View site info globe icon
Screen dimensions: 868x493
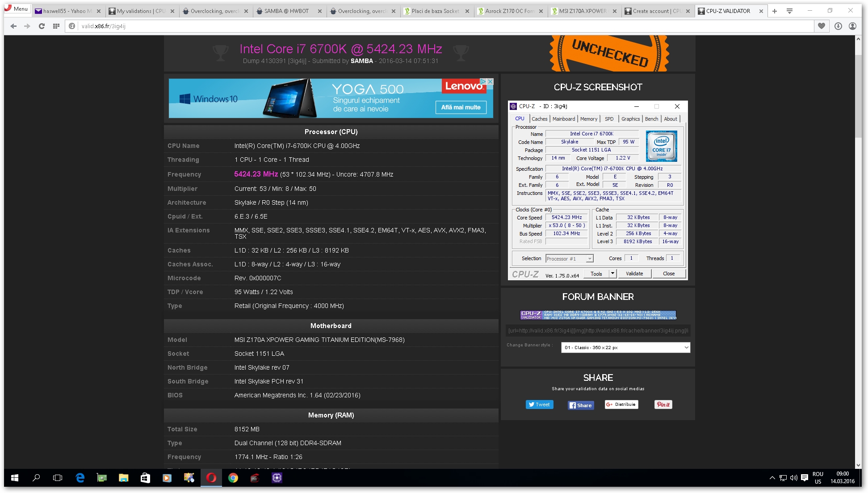tap(72, 26)
